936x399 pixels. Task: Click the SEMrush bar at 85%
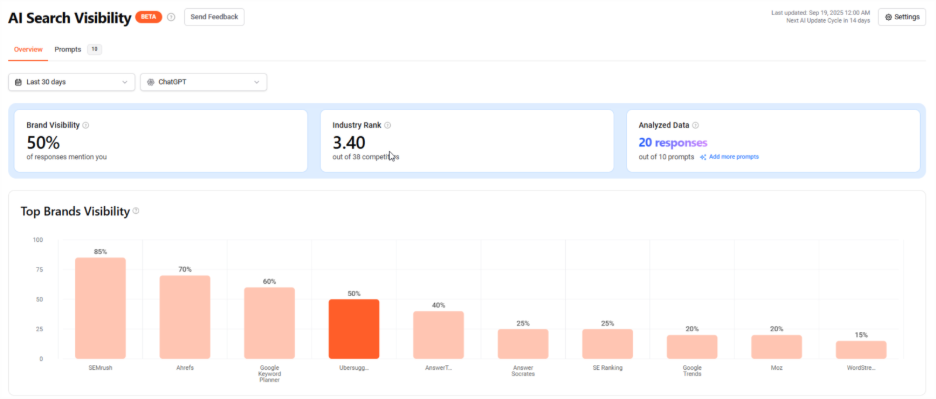pos(100,308)
